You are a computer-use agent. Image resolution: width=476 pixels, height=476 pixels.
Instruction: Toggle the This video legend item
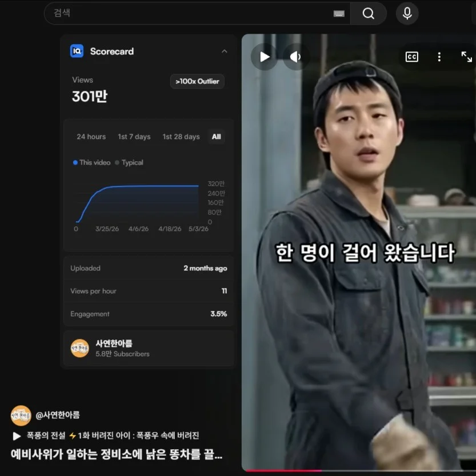(91, 162)
